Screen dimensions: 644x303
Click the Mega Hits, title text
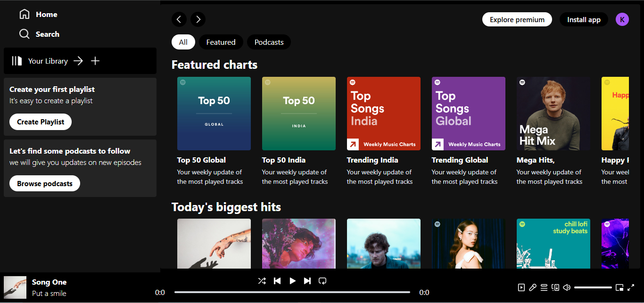click(536, 160)
